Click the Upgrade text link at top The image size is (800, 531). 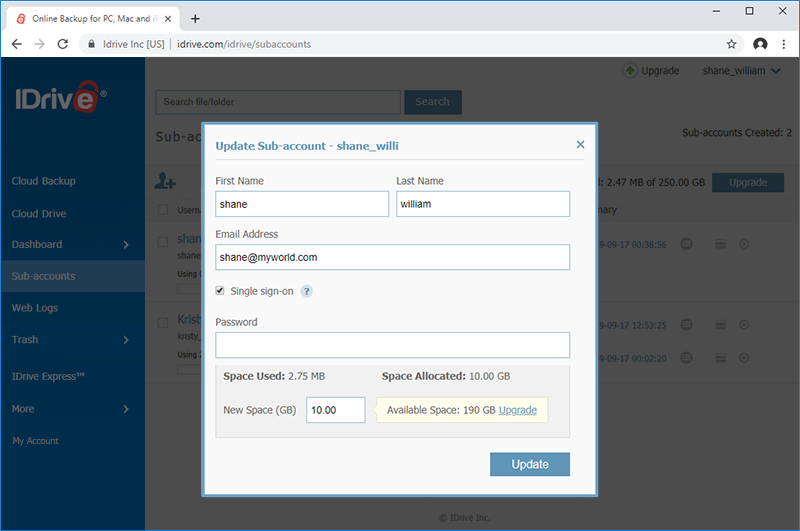coord(660,71)
